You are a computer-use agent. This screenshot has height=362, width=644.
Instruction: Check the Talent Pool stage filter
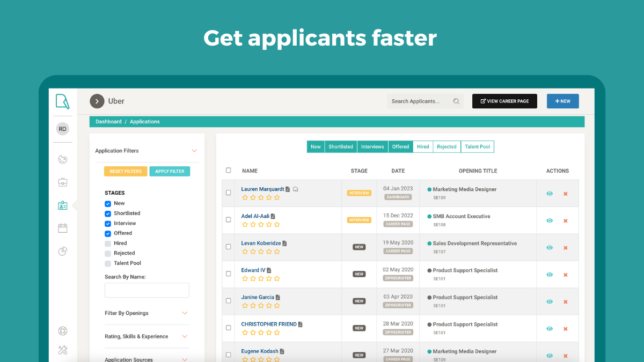(108, 263)
